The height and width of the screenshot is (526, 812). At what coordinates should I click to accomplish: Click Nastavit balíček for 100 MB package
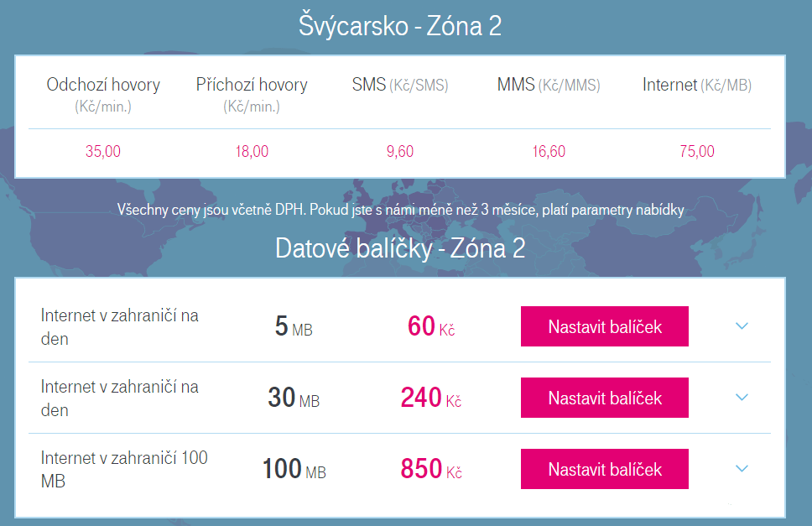(604, 469)
